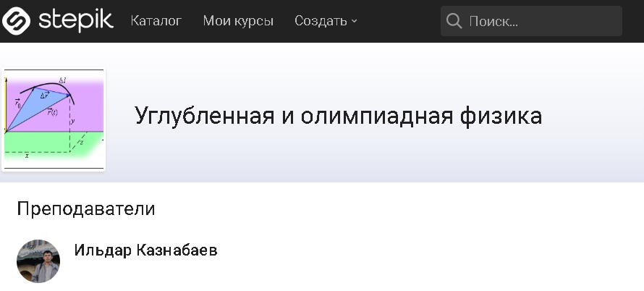Click the empty dark navigation bar area

[x=399, y=21]
